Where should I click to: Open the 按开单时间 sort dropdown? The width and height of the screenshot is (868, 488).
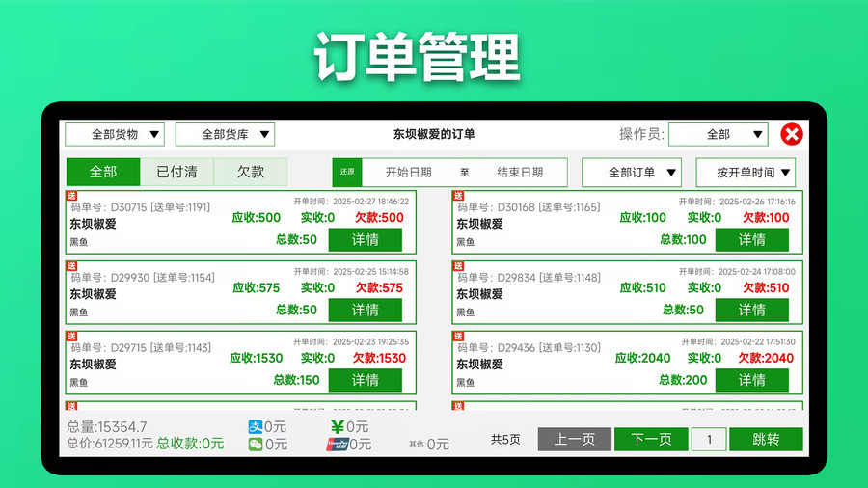click(x=746, y=173)
